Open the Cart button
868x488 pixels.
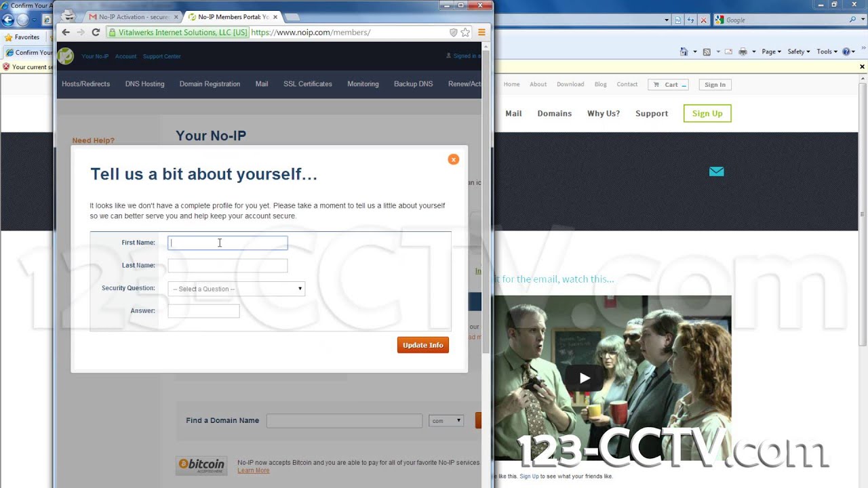(668, 85)
